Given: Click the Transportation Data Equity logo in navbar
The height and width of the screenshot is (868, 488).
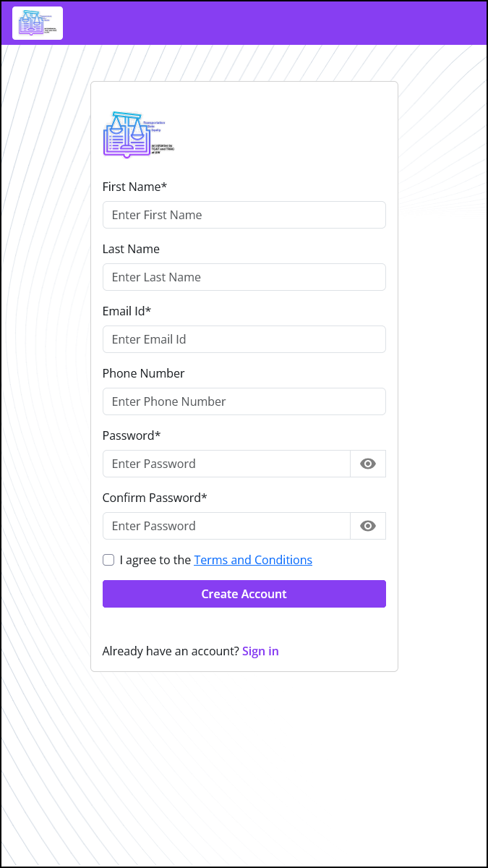Looking at the screenshot, I should tap(37, 22).
